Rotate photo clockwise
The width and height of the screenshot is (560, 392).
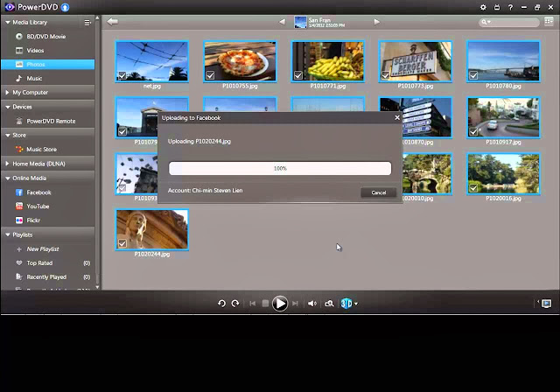[235, 304]
